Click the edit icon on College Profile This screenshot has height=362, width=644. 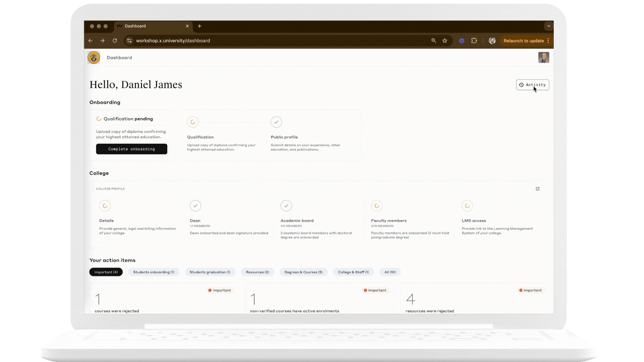point(538,189)
